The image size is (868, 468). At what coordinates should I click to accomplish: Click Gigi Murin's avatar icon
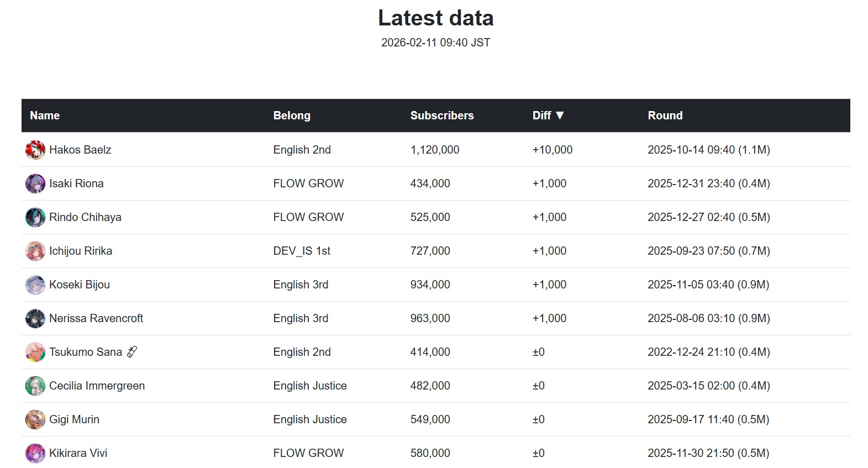point(35,419)
